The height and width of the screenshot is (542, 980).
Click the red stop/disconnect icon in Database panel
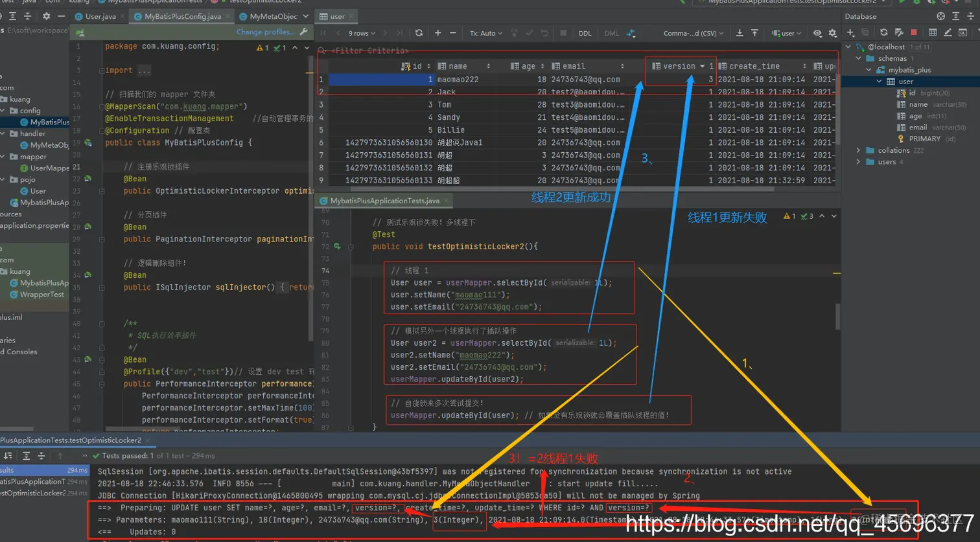914,32
